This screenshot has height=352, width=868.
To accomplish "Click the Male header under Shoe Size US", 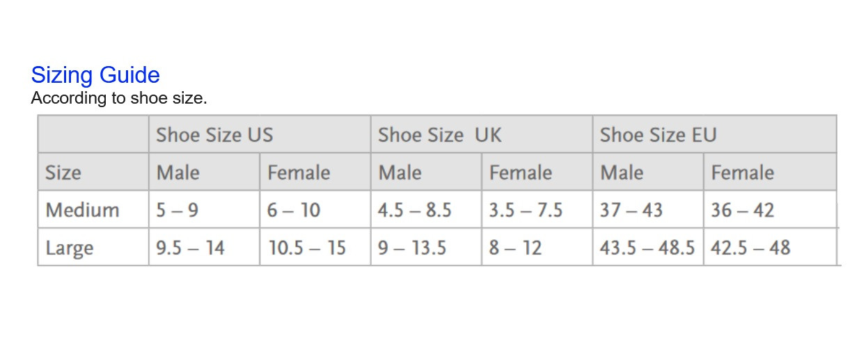I will pyautogui.click(x=204, y=172).
